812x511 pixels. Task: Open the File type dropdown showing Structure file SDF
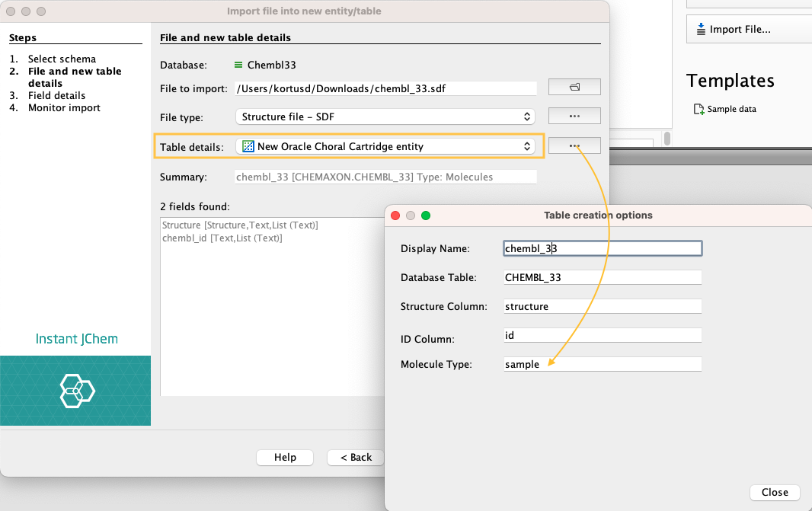coord(385,115)
